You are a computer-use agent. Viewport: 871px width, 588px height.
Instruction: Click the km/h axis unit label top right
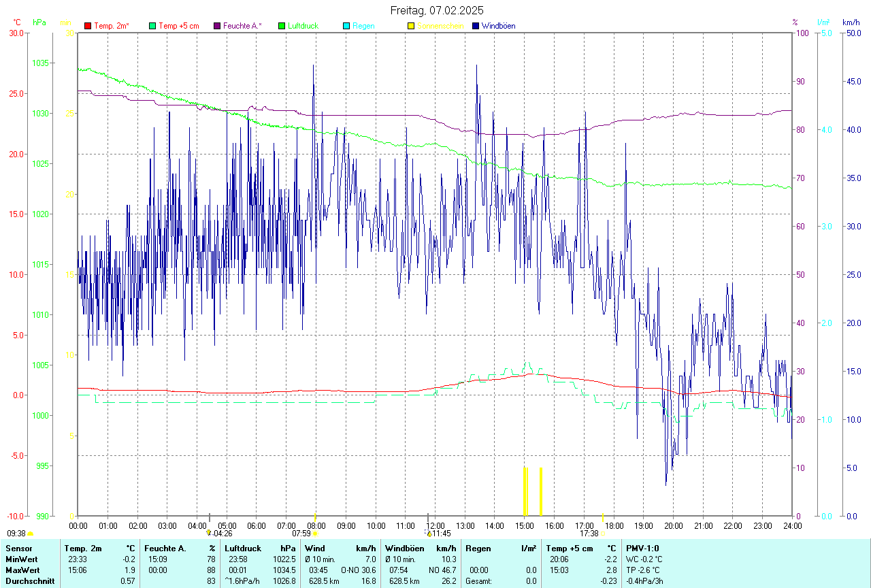pyautogui.click(x=851, y=22)
